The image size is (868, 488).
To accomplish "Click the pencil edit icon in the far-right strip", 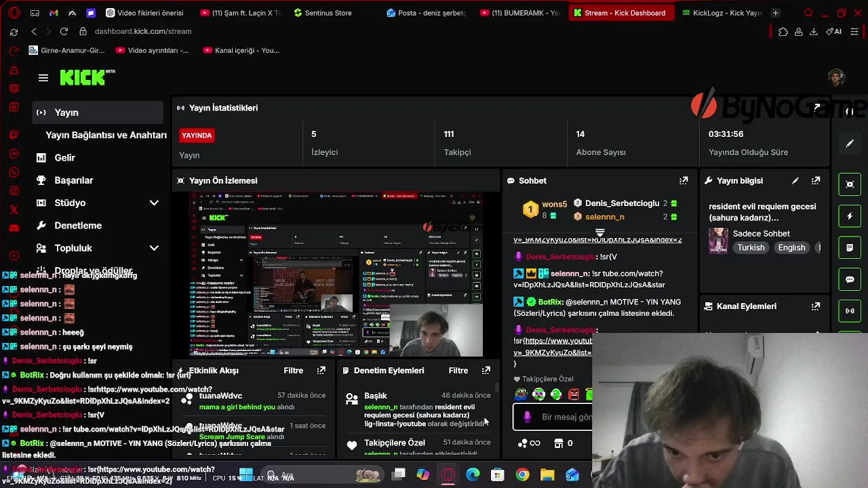I will (850, 144).
